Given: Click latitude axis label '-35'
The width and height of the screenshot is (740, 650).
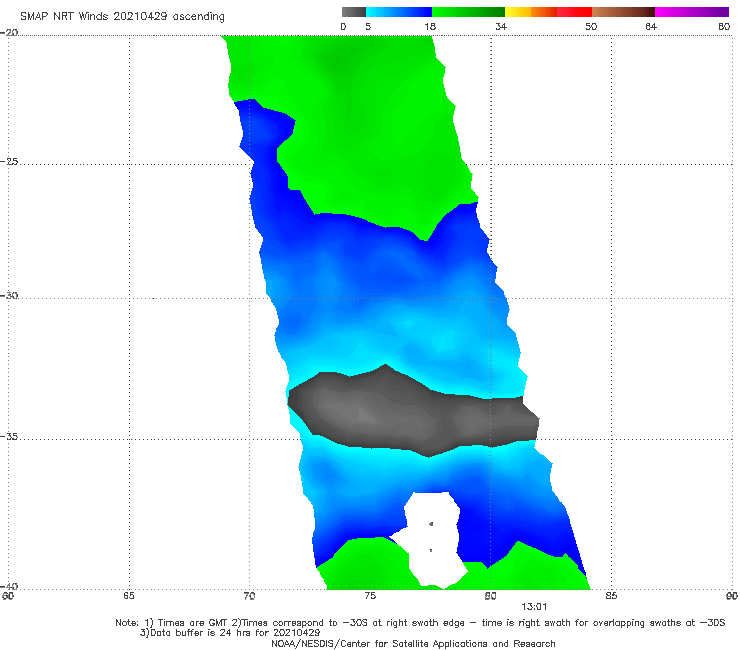Looking at the screenshot, I should (x=9, y=437).
